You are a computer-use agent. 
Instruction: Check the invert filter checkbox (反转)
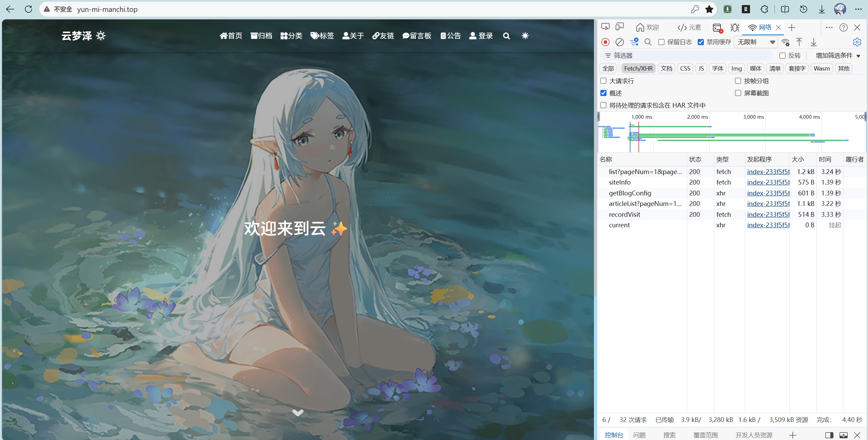783,56
